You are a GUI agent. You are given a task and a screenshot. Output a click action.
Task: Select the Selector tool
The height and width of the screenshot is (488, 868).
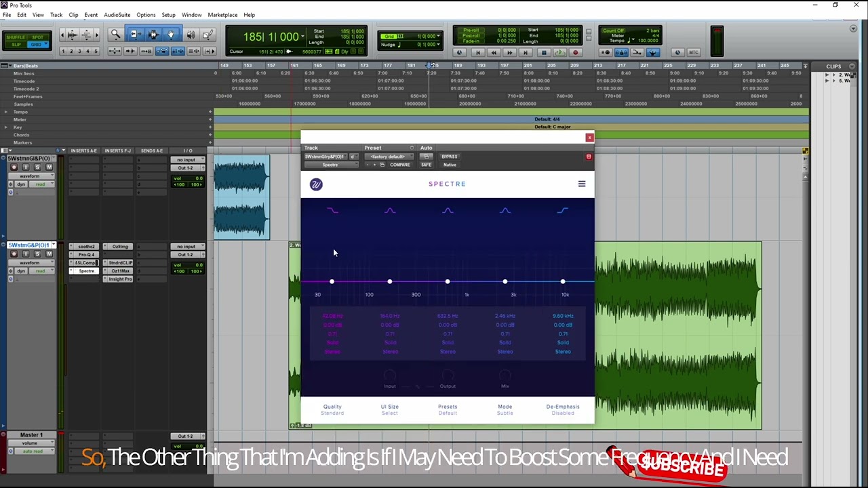click(x=153, y=35)
